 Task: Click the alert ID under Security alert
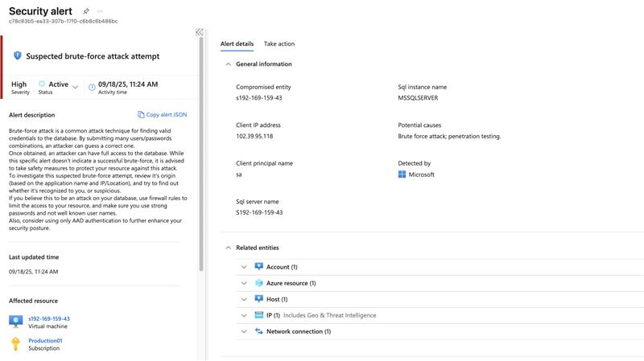(64, 22)
